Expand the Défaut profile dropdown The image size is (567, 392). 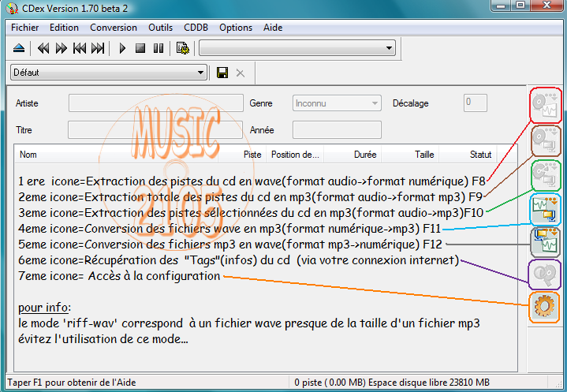click(x=109, y=73)
